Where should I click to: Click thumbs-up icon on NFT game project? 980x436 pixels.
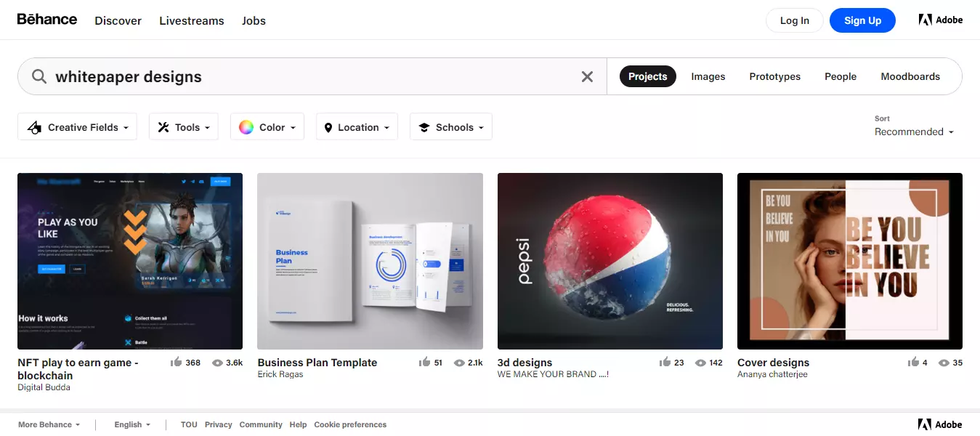pyautogui.click(x=176, y=362)
